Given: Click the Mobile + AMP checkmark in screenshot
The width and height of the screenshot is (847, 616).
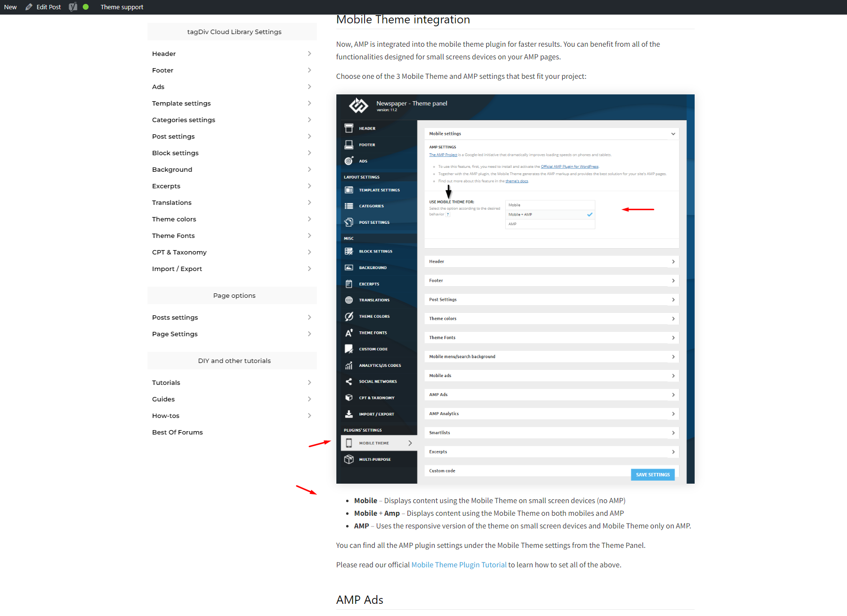Looking at the screenshot, I should click(x=589, y=215).
